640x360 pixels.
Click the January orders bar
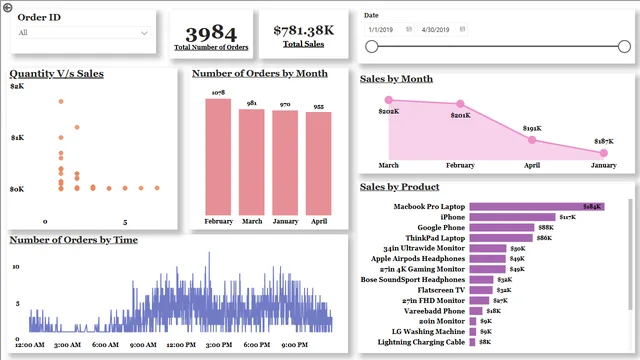tap(285, 163)
